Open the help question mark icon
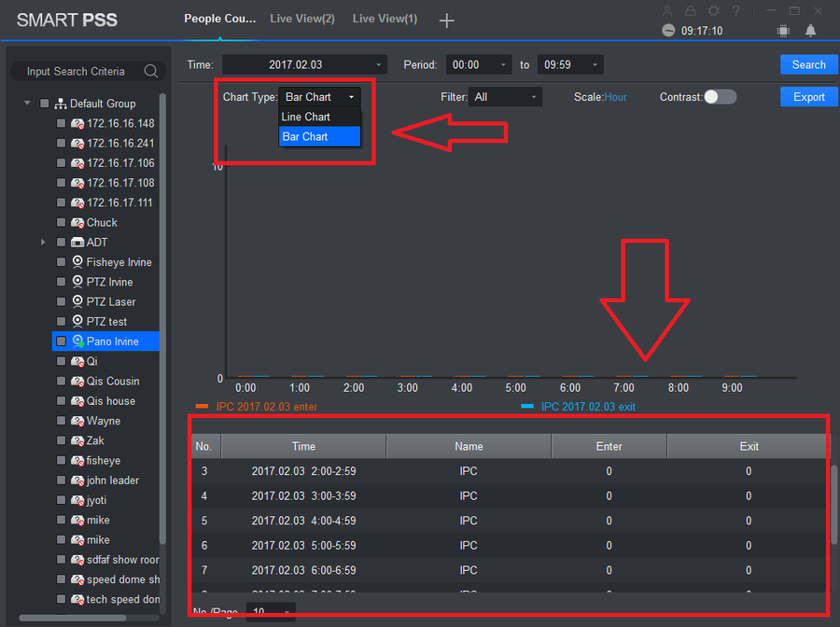840x627 pixels. [736, 11]
